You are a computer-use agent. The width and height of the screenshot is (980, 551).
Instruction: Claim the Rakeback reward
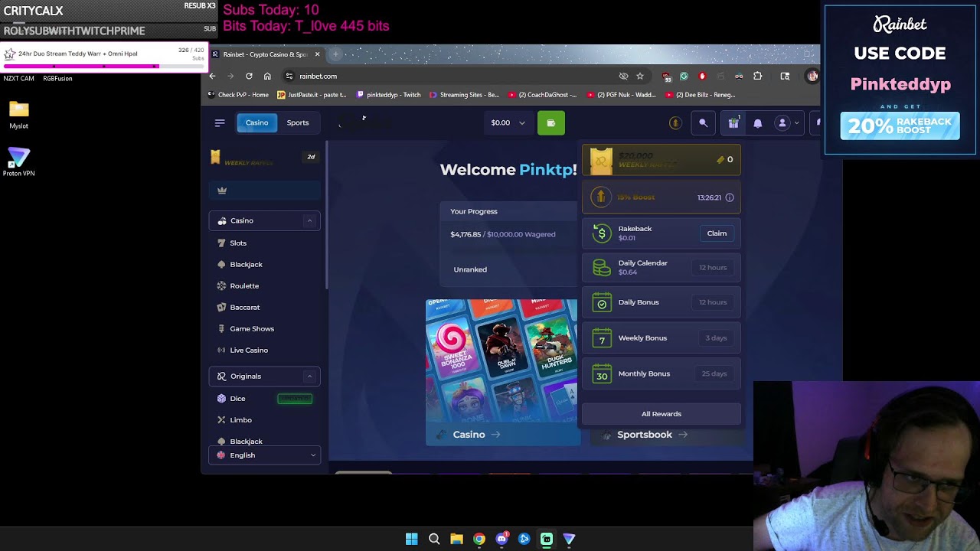point(717,233)
